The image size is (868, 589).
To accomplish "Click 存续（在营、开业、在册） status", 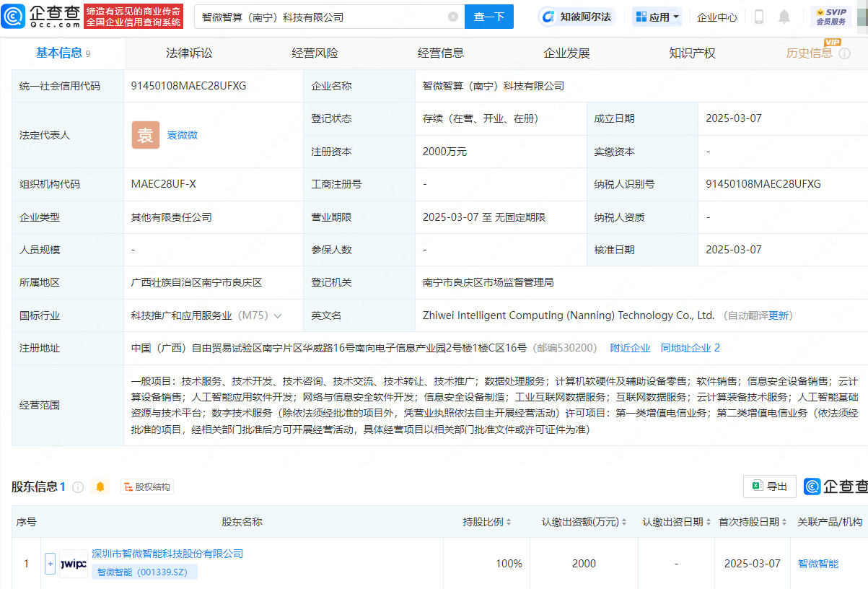I will pyautogui.click(x=481, y=118).
